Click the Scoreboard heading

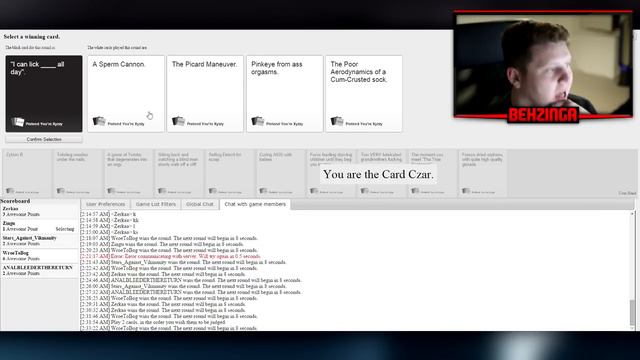[16, 201]
